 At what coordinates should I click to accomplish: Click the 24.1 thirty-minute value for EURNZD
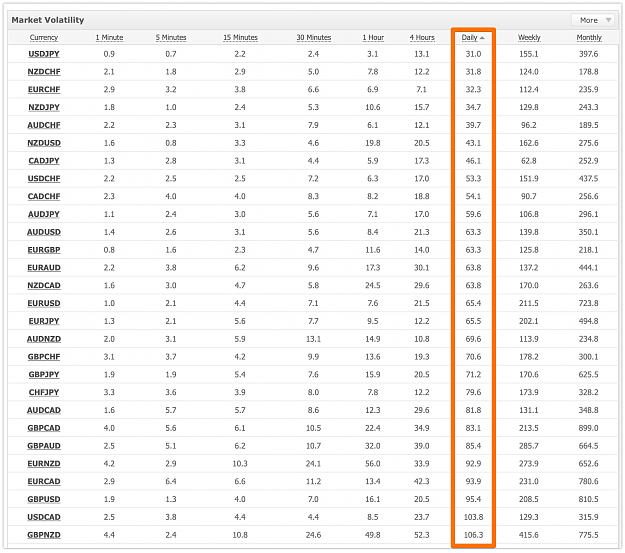click(x=314, y=464)
